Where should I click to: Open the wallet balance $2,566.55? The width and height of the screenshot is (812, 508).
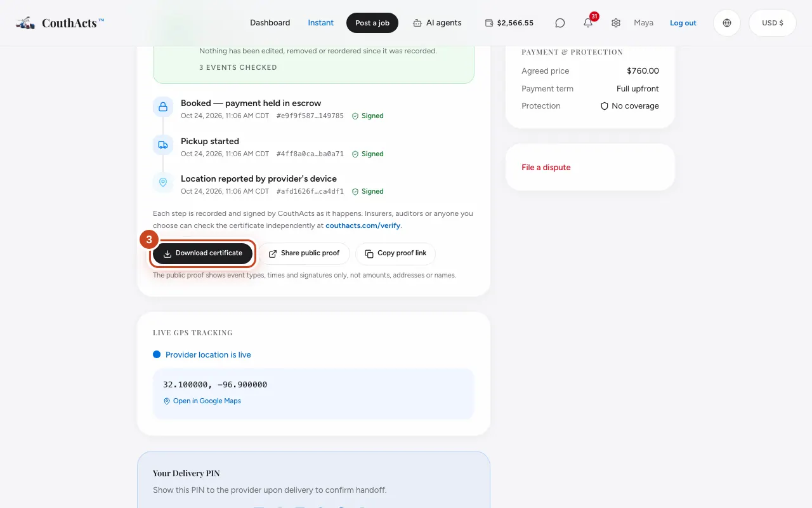[x=509, y=23]
